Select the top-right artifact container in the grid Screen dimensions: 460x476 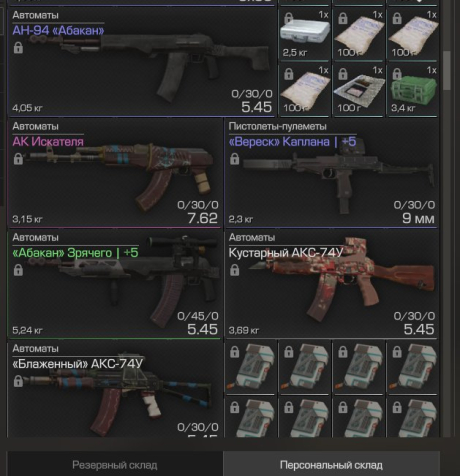[x=412, y=368]
